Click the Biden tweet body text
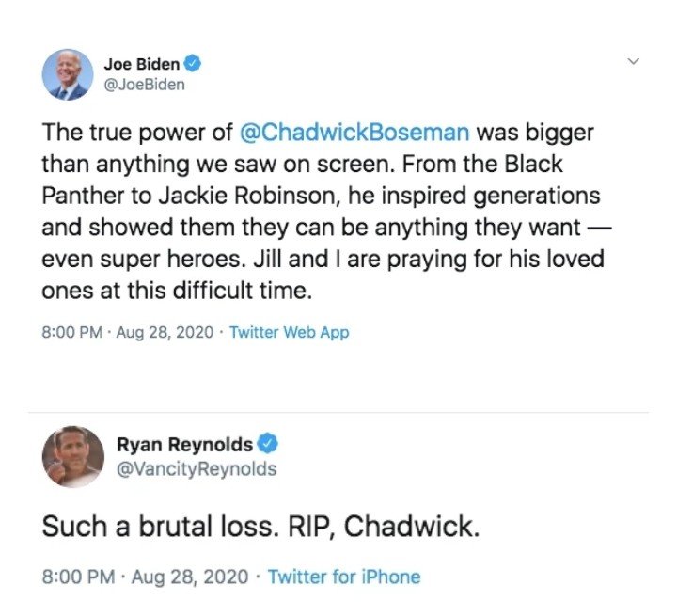677x616 pixels. [x=327, y=212]
